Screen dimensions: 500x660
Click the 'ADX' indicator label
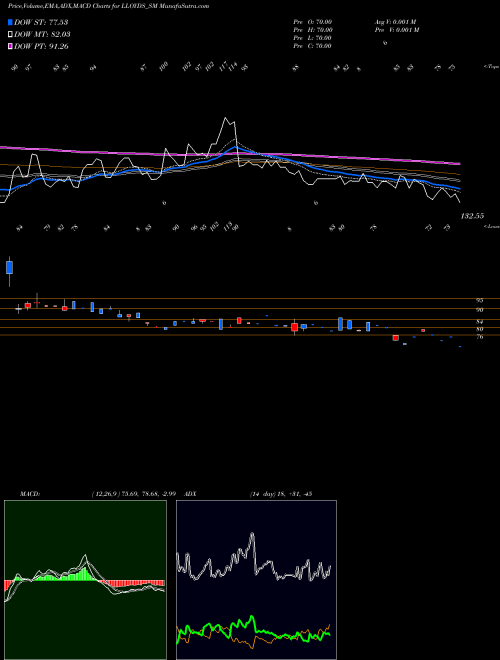point(190,494)
